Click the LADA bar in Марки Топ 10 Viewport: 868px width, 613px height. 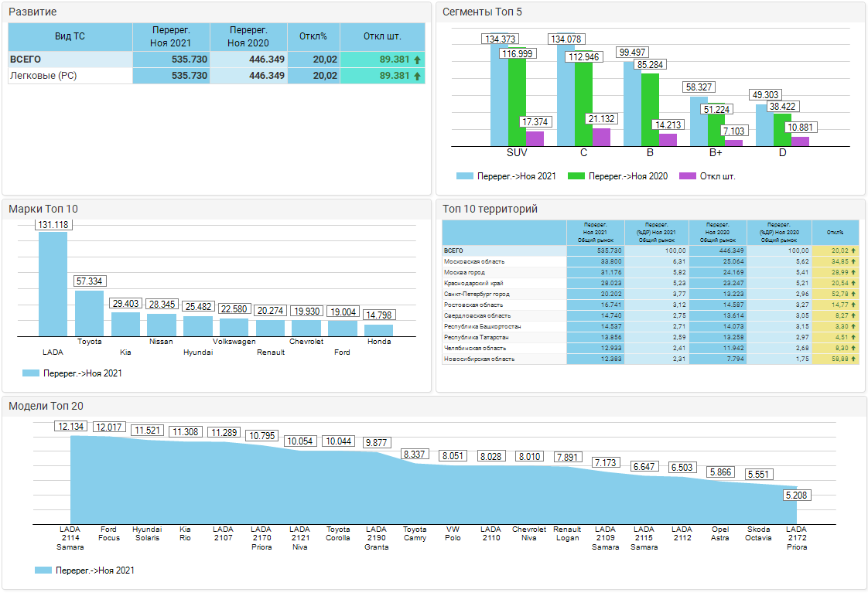[53, 284]
